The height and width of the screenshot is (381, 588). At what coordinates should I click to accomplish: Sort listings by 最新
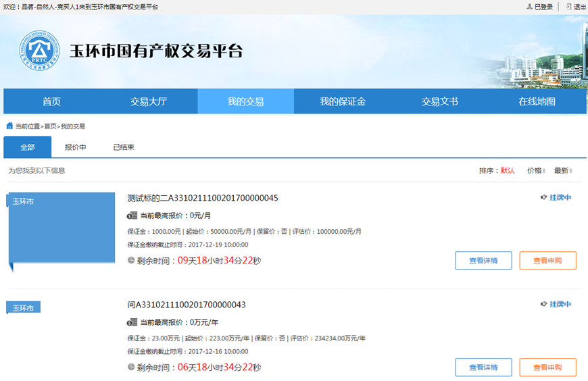[x=562, y=171]
